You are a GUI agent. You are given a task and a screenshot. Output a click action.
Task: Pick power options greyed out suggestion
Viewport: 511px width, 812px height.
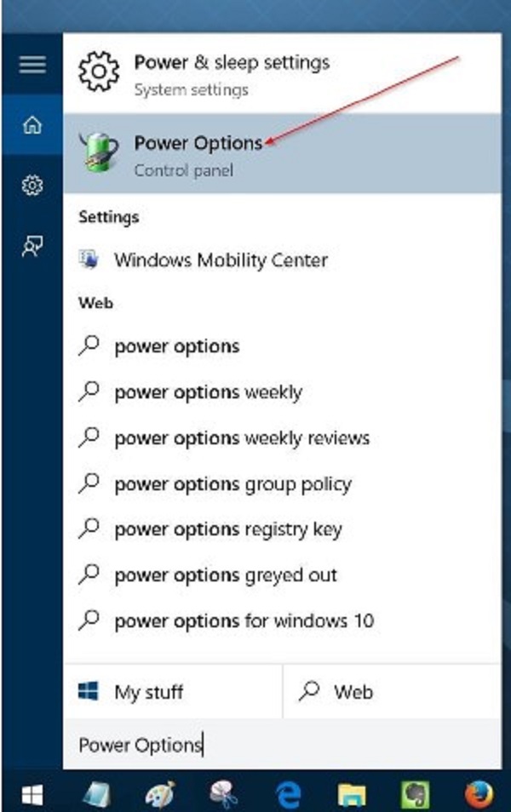226,575
